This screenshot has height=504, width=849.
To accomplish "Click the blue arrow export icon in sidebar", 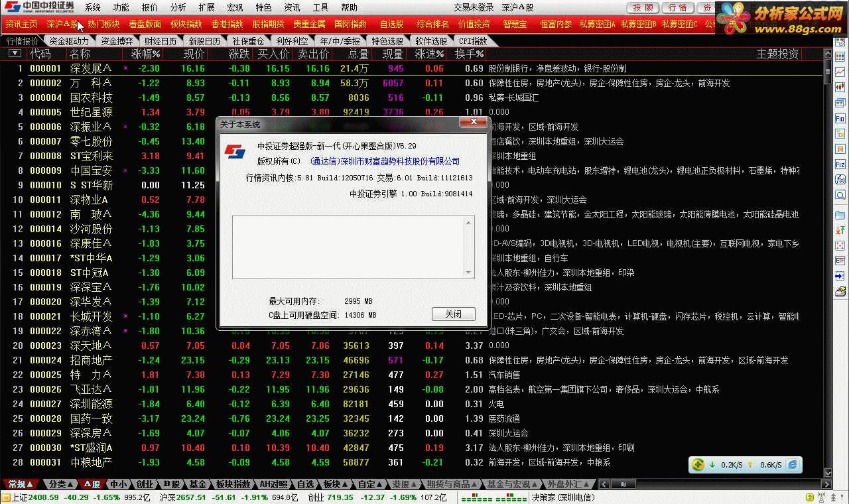I will tap(840, 275).
